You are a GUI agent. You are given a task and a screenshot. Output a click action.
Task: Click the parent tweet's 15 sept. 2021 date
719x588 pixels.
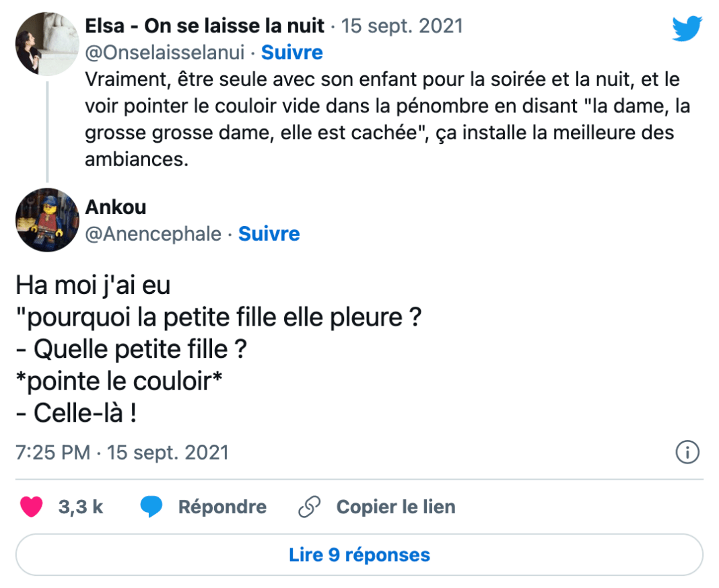pyautogui.click(x=403, y=26)
